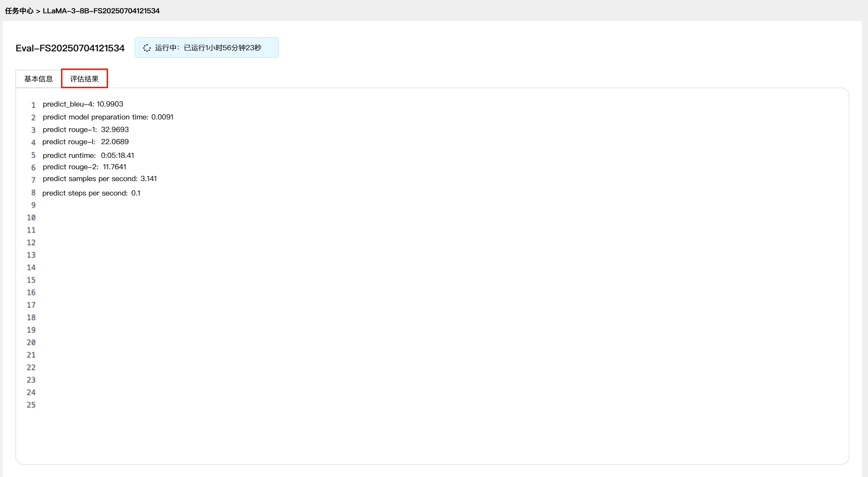868x477 pixels.
Task: Click the predict_bleu-4 result line
Action: pos(83,104)
